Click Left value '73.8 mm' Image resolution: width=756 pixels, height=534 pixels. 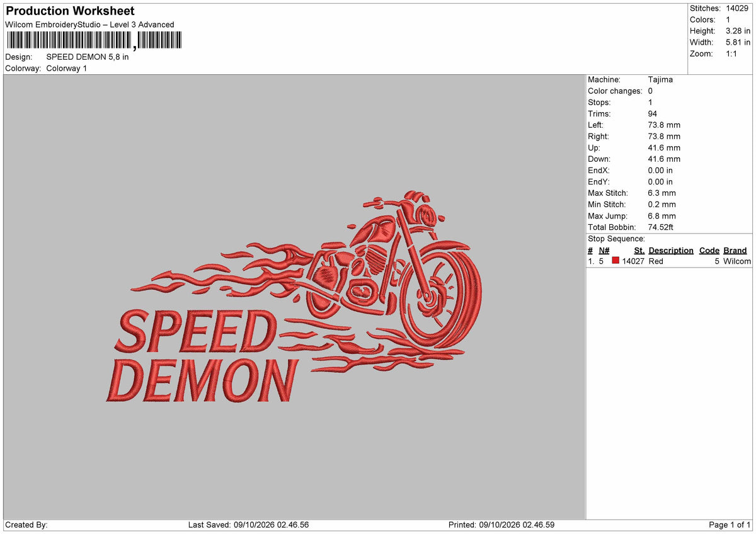[x=664, y=125]
